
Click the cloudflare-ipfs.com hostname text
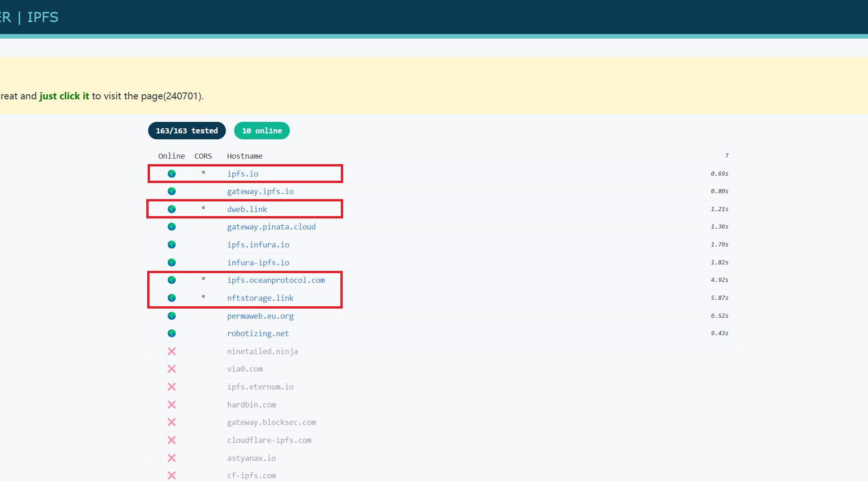coord(269,440)
